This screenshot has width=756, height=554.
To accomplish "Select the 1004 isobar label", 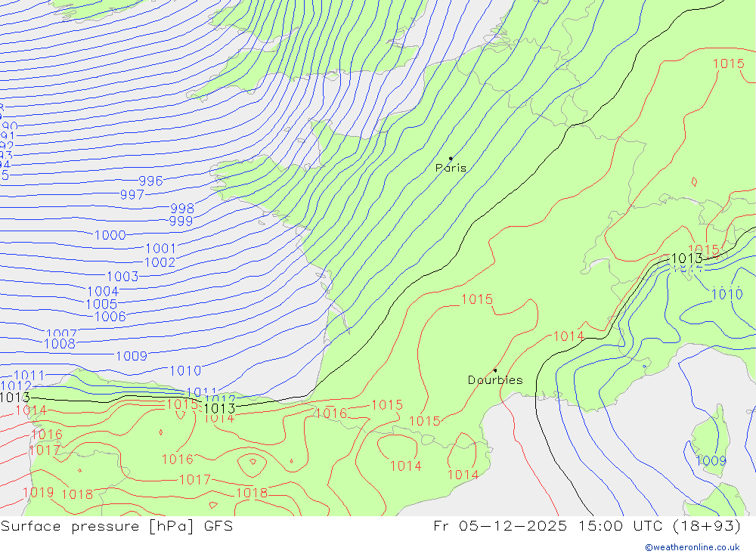I will (x=103, y=291).
